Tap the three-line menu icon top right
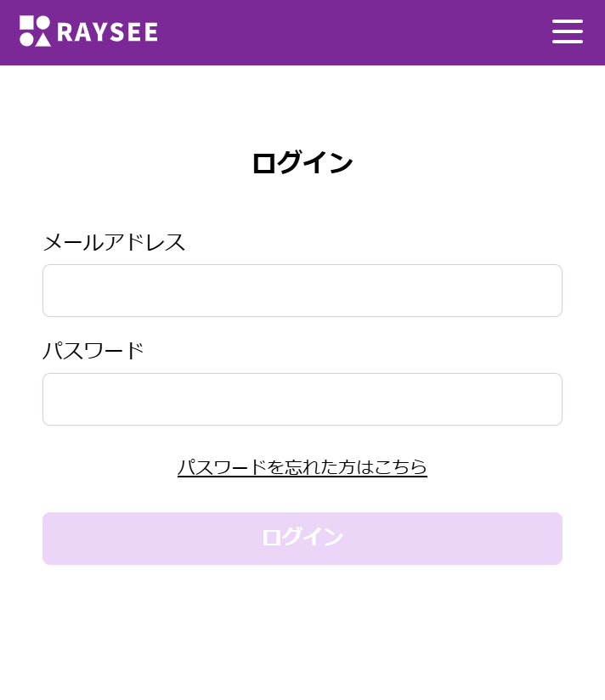 point(567,32)
